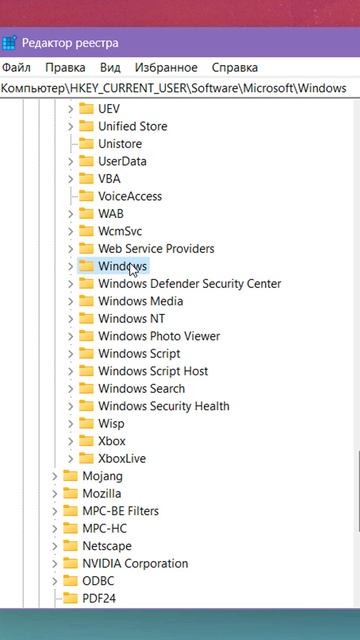Click the NVIDIA Corporation folder icon

[70, 564]
